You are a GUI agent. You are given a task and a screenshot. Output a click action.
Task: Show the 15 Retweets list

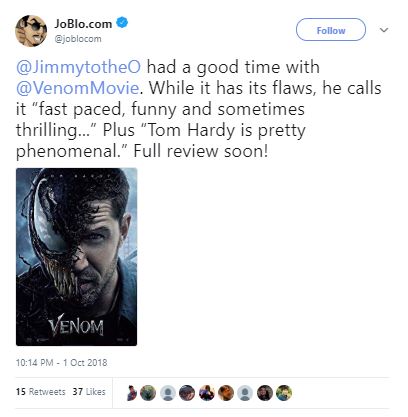pos(40,392)
